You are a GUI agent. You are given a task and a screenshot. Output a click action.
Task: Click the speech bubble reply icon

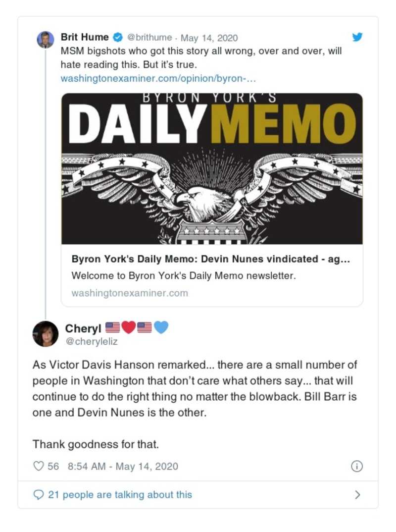[39, 494]
